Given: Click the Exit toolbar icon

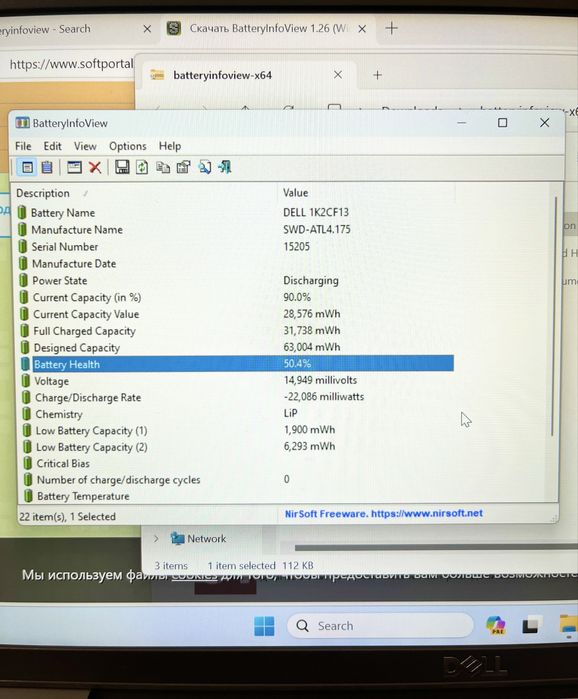Looking at the screenshot, I should (225, 168).
